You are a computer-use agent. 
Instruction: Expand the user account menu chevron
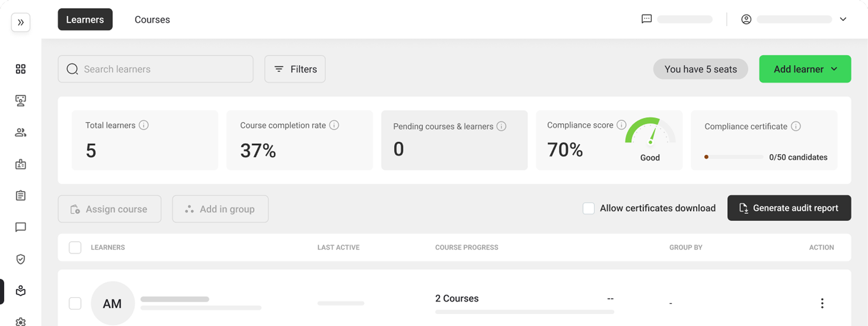[x=843, y=19]
